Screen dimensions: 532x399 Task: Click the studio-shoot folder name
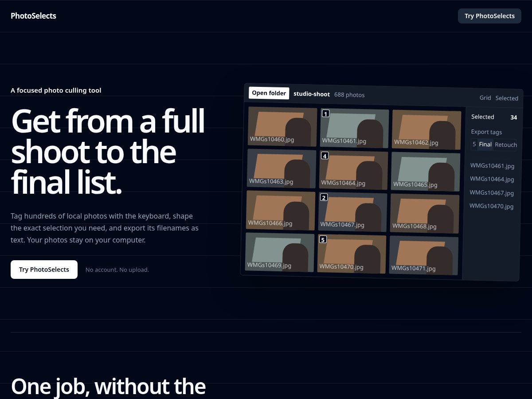[312, 94]
